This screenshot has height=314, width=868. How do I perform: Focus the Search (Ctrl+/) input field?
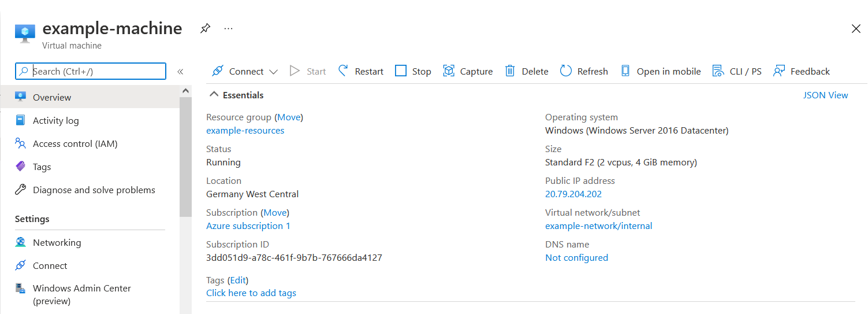(91, 71)
